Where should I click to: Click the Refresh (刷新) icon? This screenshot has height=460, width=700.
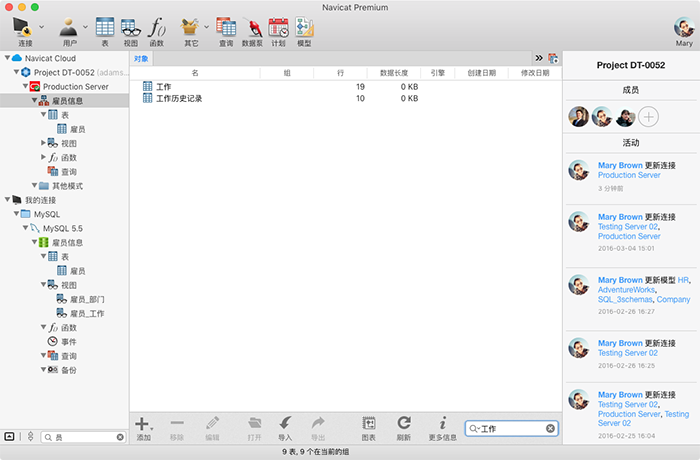tap(404, 423)
